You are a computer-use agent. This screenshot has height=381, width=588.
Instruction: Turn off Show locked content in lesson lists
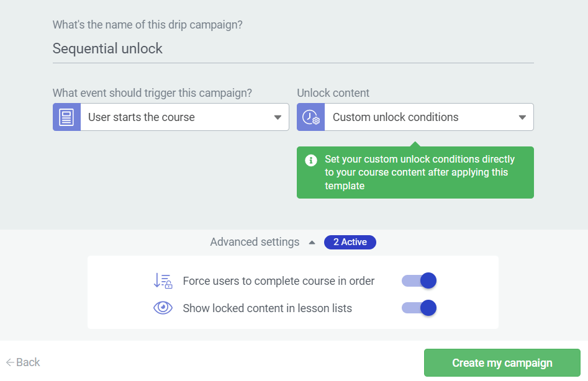click(x=419, y=308)
